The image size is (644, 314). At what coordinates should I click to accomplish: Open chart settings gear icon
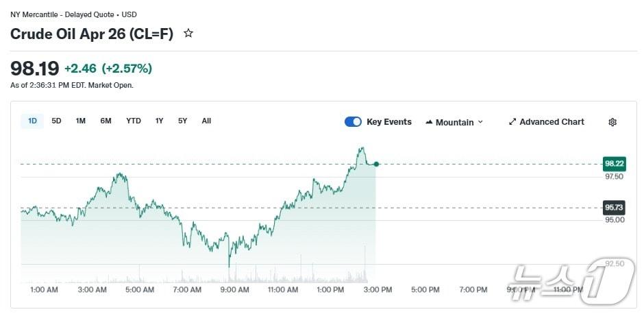[612, 122]
